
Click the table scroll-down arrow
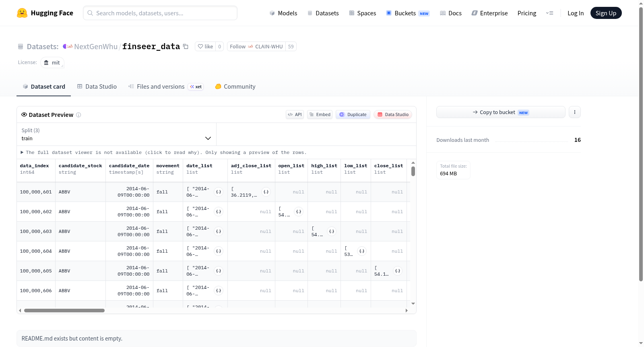[x=413, y=303]
